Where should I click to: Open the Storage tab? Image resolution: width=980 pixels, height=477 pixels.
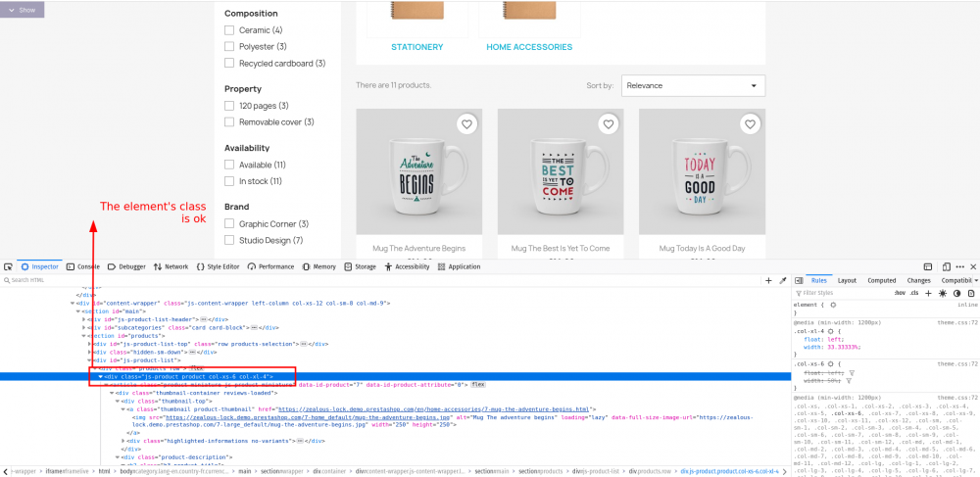(361, 266)
